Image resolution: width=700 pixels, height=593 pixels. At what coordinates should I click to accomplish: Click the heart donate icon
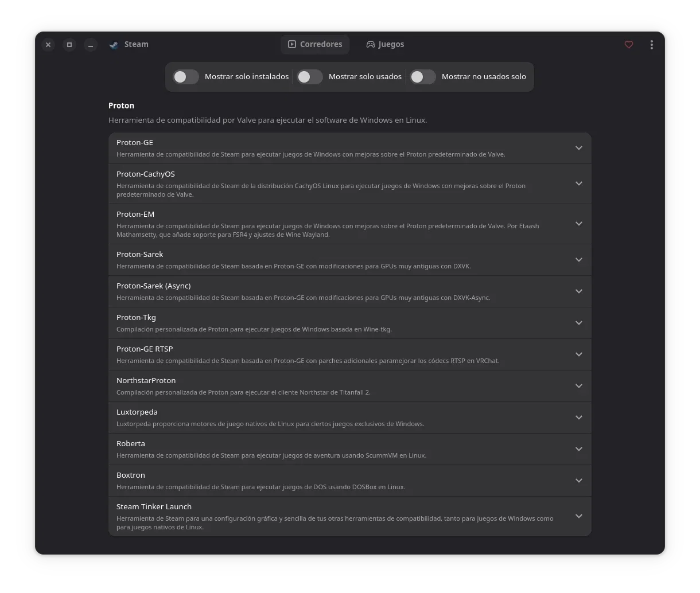(x=629, y=45)
